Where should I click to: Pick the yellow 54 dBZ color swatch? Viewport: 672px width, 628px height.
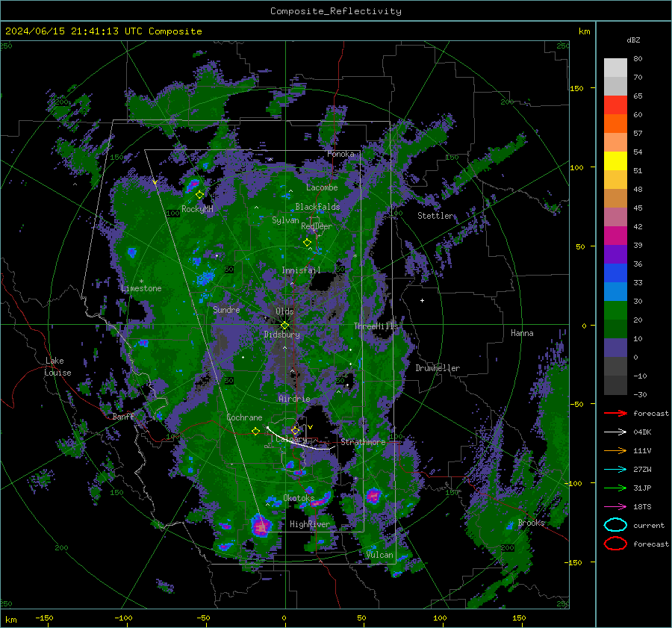coord(615,161)
